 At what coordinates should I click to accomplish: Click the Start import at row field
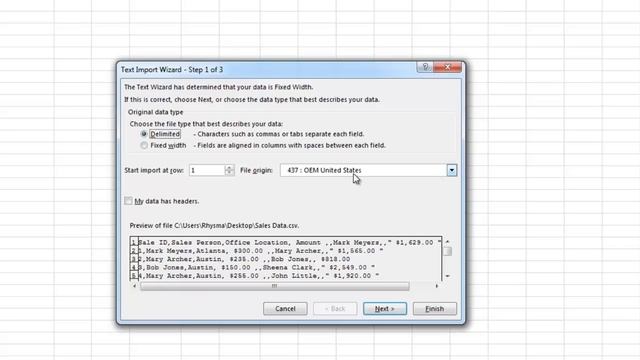(207, 170)
